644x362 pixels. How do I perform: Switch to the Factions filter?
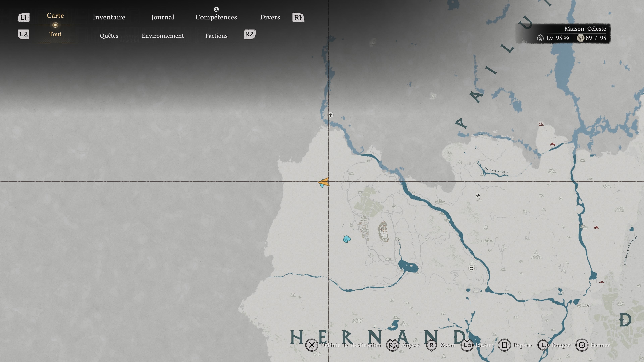pos(217,36)
